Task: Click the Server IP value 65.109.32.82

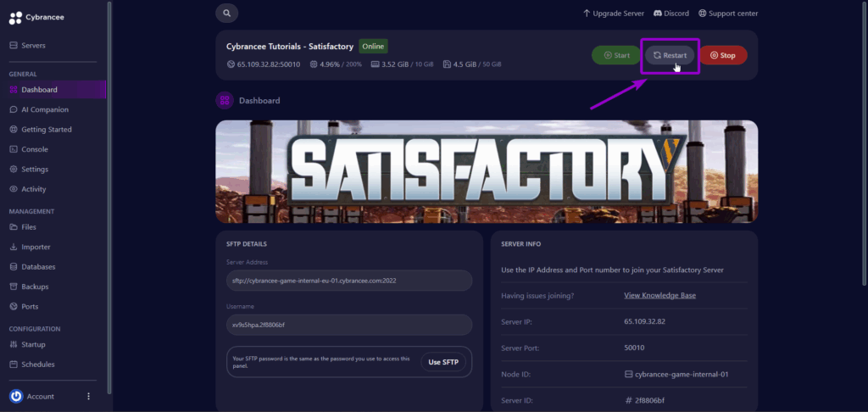Action: pyautogui.click(x=644, y=322)
